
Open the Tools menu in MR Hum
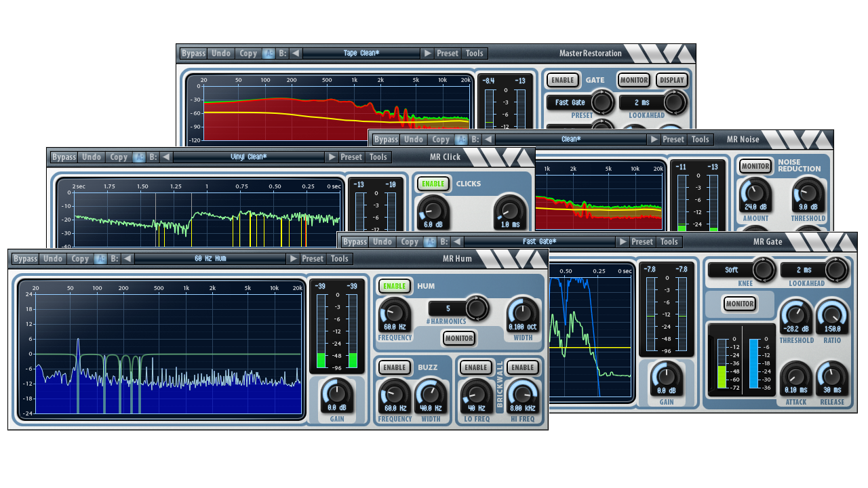(339, 258)
